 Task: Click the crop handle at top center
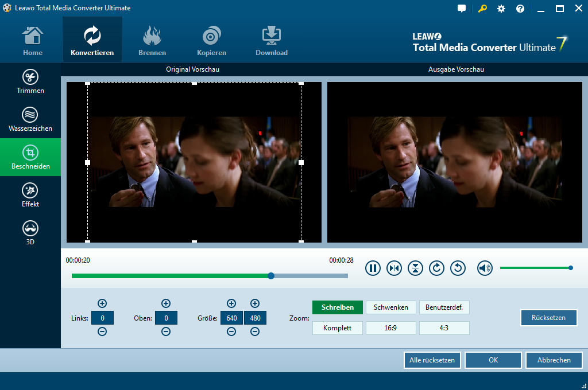point(194,83)
